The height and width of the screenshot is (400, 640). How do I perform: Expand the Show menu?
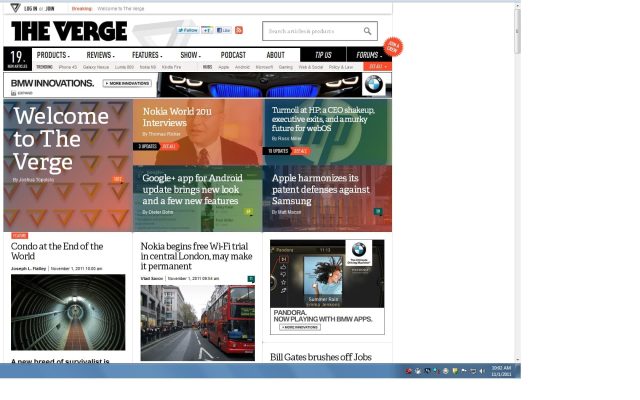[x=191, y=55]
